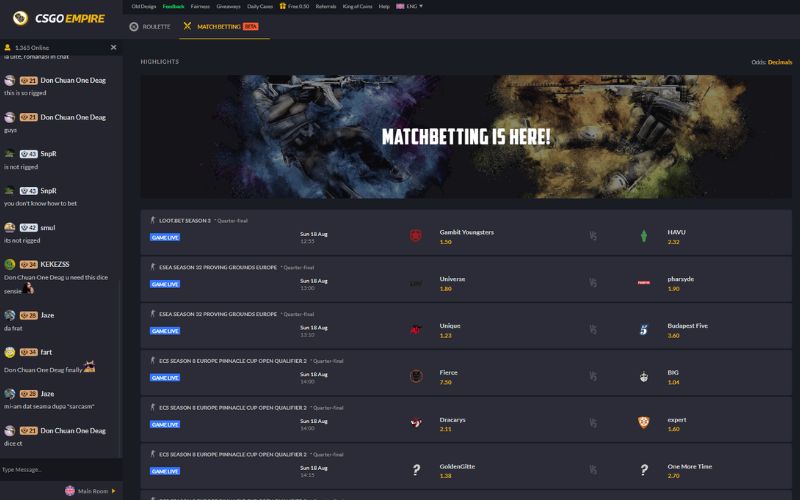Screen dimensions: 800x500
Task: Click the CSGO Empire coin logo
Action: (20, 18)
